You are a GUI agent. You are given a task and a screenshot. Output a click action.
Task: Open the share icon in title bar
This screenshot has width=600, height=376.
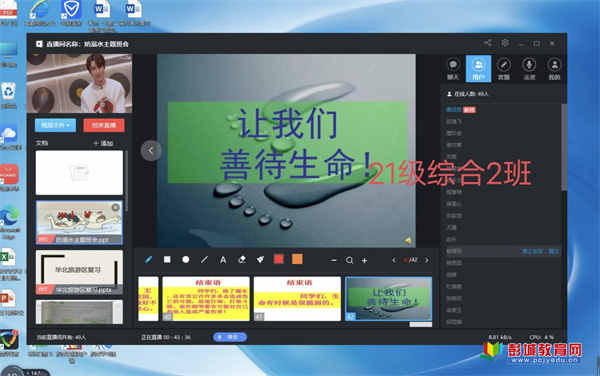[x=488, y=43]
